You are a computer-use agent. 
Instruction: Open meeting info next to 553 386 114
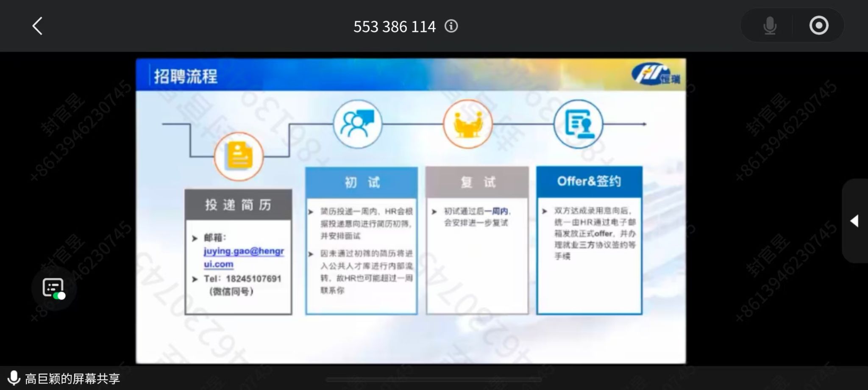(x=451, y=26)
